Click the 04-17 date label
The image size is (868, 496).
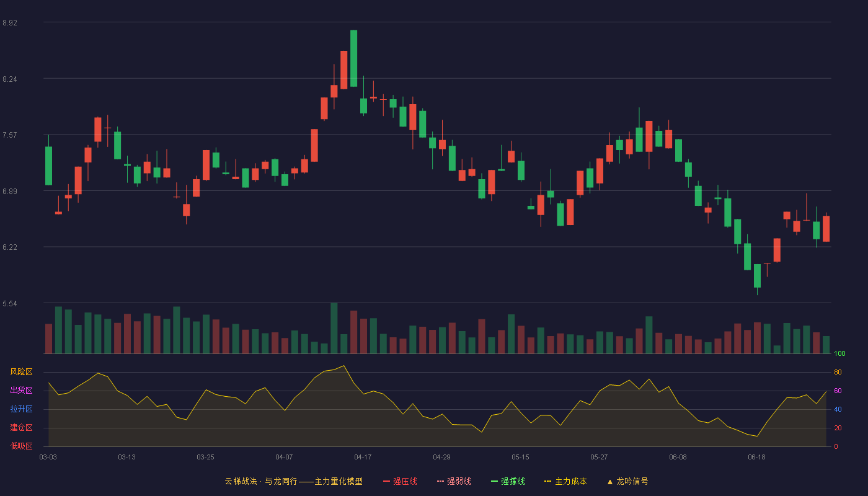point(363,457)
